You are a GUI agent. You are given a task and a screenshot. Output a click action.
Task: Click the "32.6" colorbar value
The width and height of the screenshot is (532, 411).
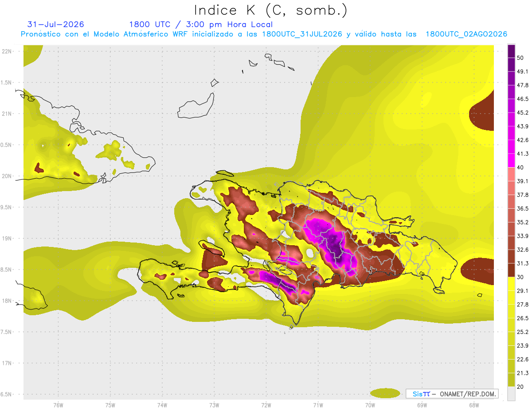(x=523, y=250)
